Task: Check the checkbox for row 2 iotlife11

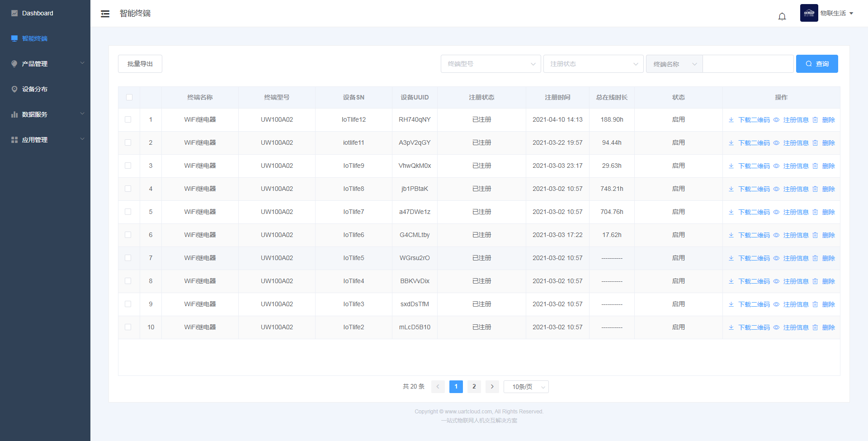Action: click(x=128, y=142)
